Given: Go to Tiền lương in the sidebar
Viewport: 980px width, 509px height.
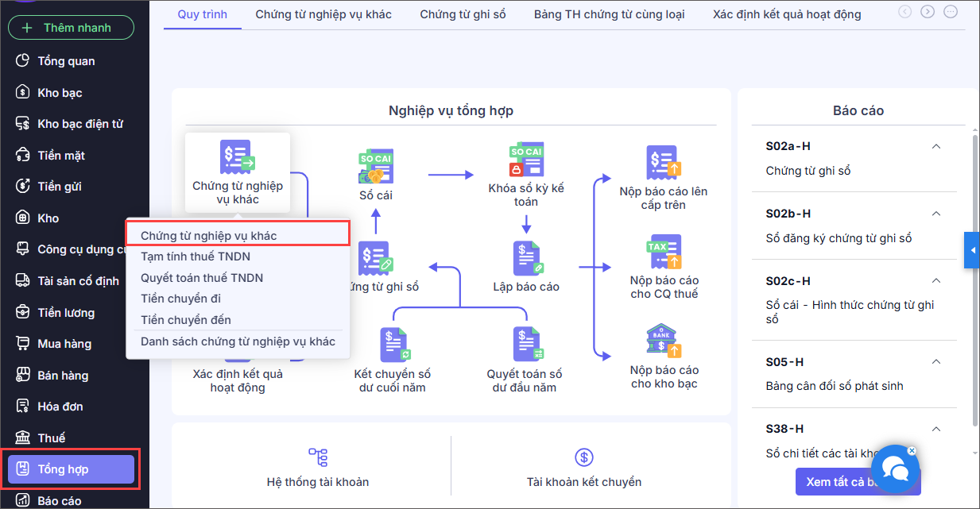Looking at the screenshot, I should coord(66,313).
